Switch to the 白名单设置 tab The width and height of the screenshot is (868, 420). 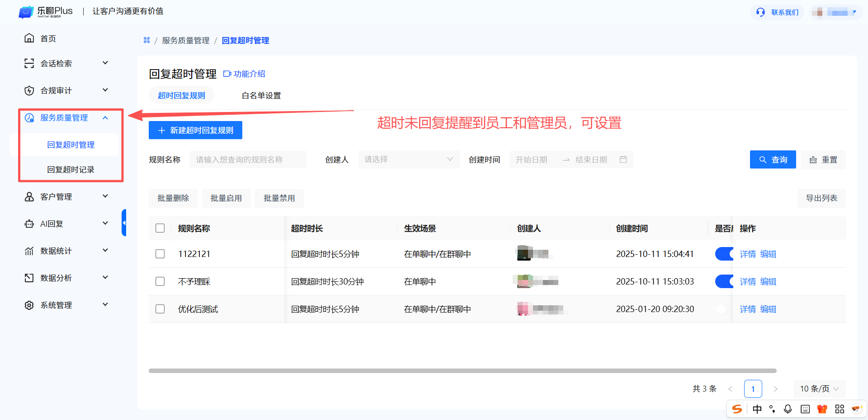[x=261, y=95]
